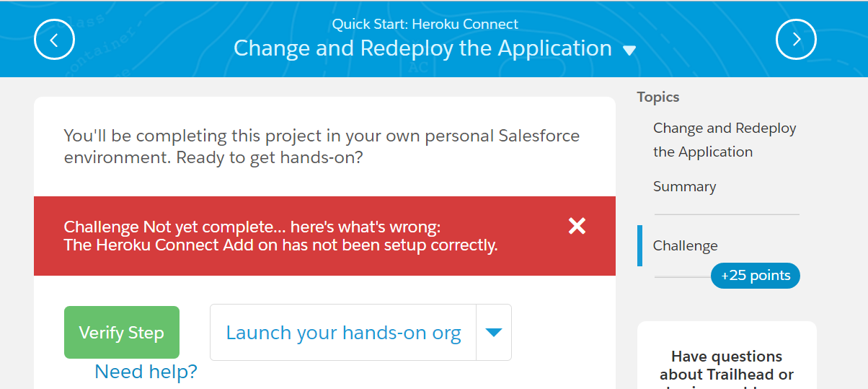Go to previous unit with back arrow
Image resolution: width=868 pixels, height=389 pixels.
(54, 40)
